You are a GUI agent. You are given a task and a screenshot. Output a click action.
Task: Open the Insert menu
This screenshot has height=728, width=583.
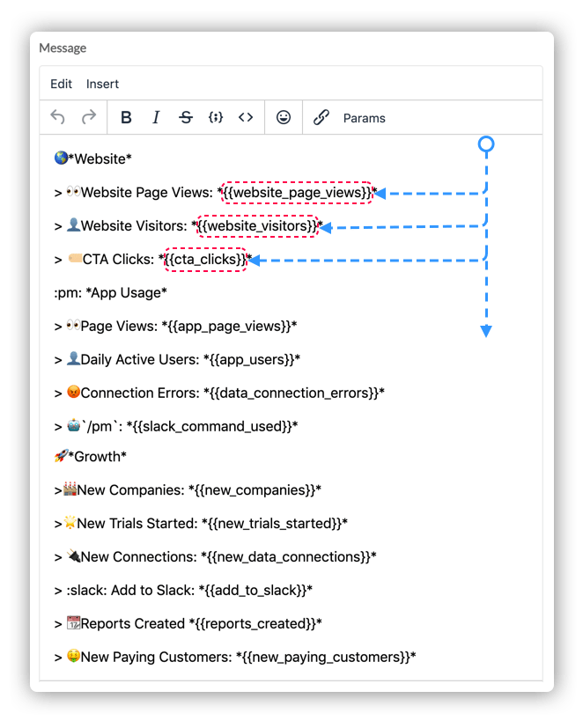pos(102,84)
